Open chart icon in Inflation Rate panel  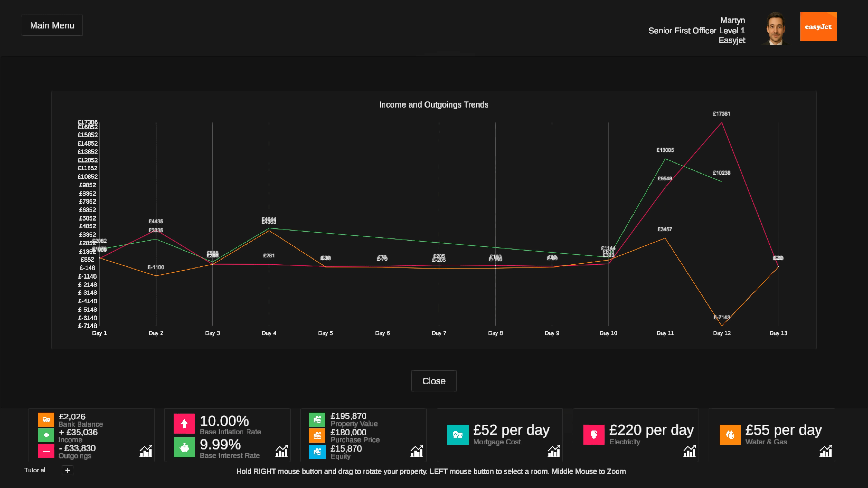coord(281,451)
